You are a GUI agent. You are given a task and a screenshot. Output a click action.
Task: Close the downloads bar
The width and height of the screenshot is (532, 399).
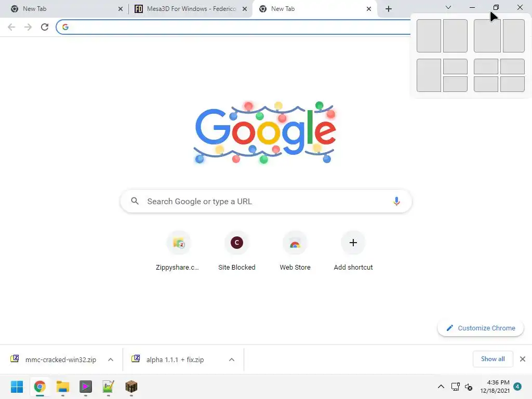523,359
